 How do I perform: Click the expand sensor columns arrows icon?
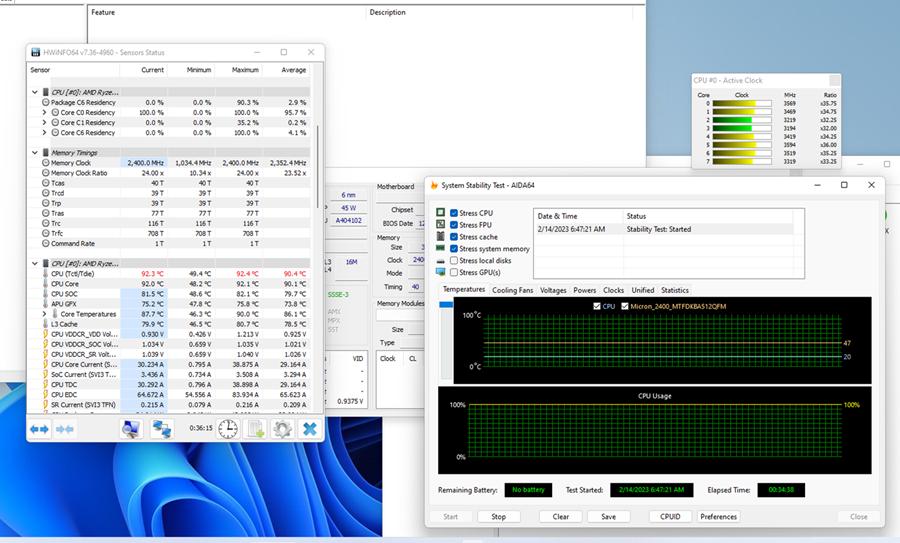coord(39,429)
